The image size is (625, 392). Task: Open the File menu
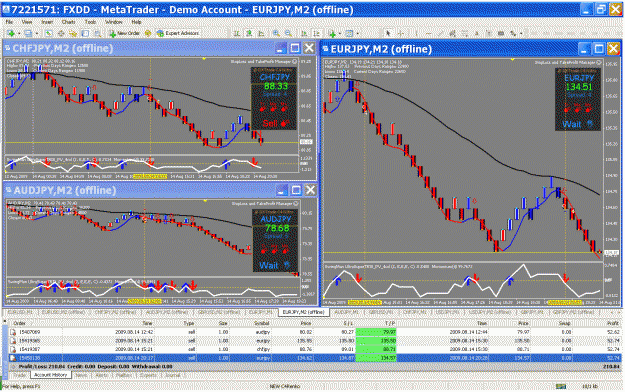coord(9,22)
